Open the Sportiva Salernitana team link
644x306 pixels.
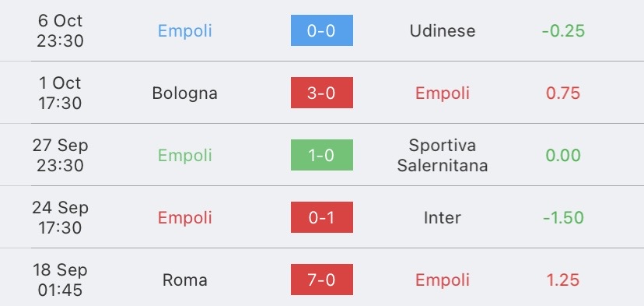point(443,155)
